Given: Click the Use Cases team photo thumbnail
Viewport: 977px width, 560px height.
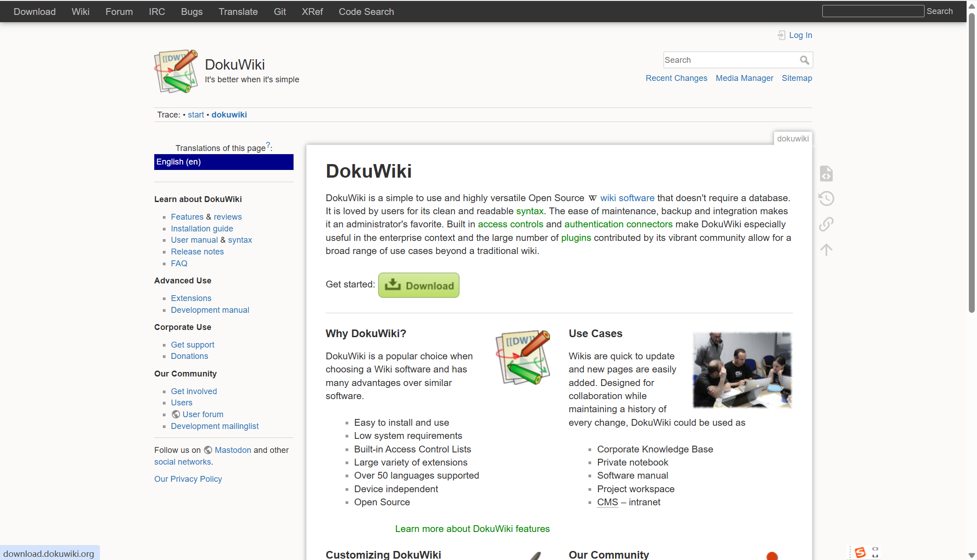Looking at the screenshot, I should coord(742,370).
